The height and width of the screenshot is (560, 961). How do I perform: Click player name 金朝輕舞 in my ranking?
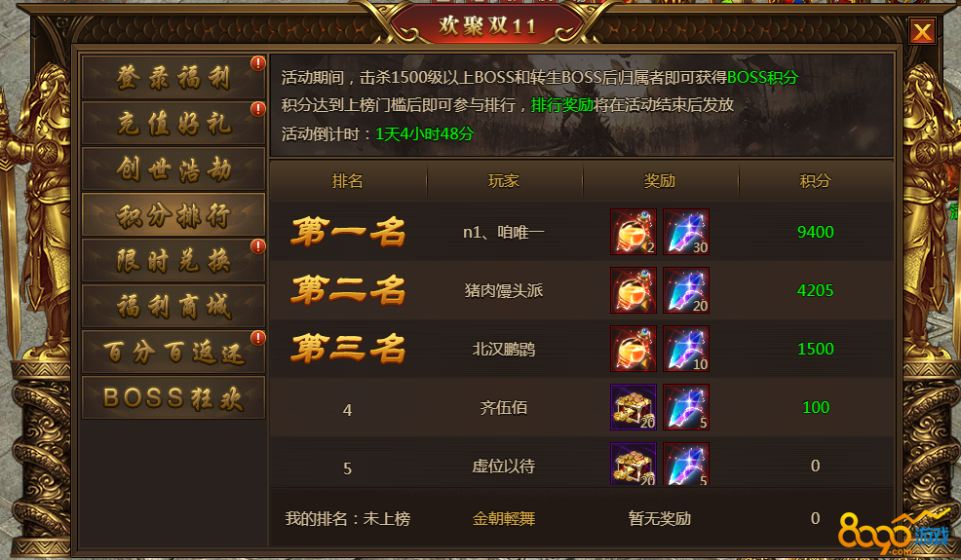pos(504,519)
